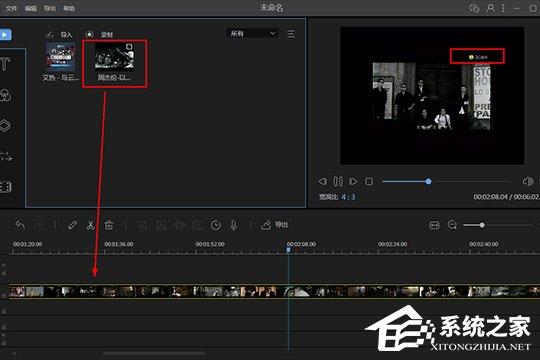Open the transitions icon in left sidebar
The image size is (540, 360).
click(x=6, y=156)
